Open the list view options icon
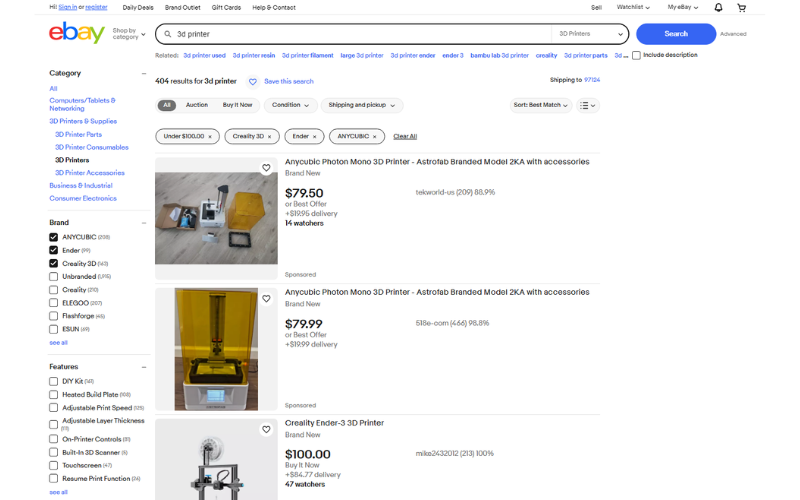The width and height of the screenshot is (800, 500). click(588, 105)
